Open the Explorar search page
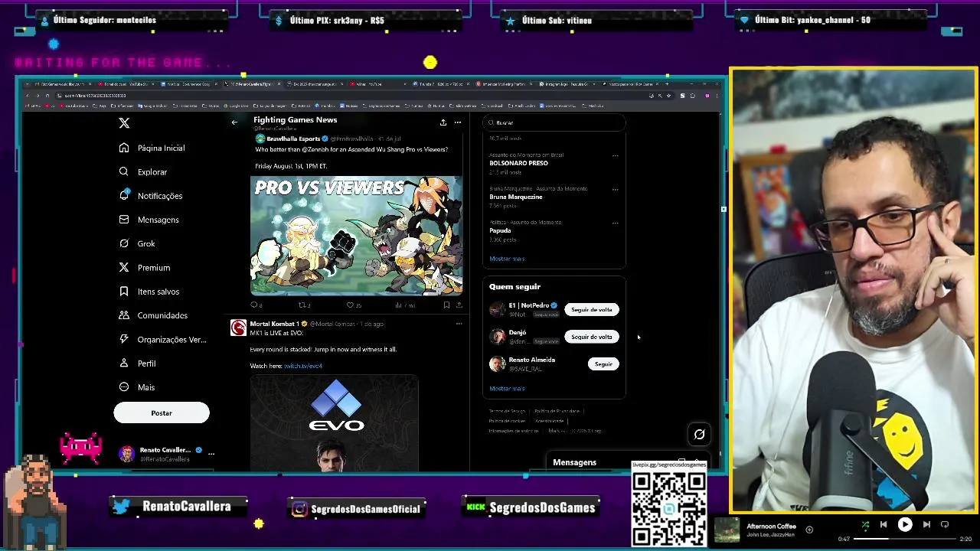 [143, 172]
